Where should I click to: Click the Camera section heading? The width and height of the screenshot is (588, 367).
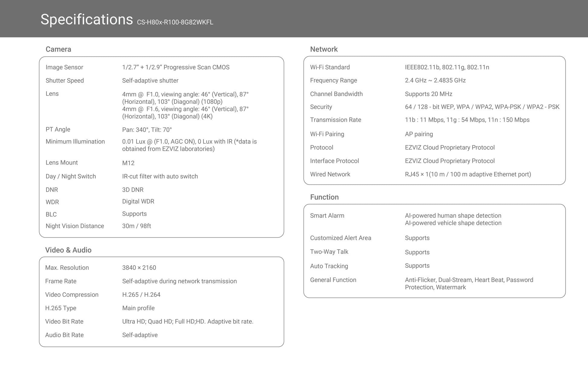58,49
